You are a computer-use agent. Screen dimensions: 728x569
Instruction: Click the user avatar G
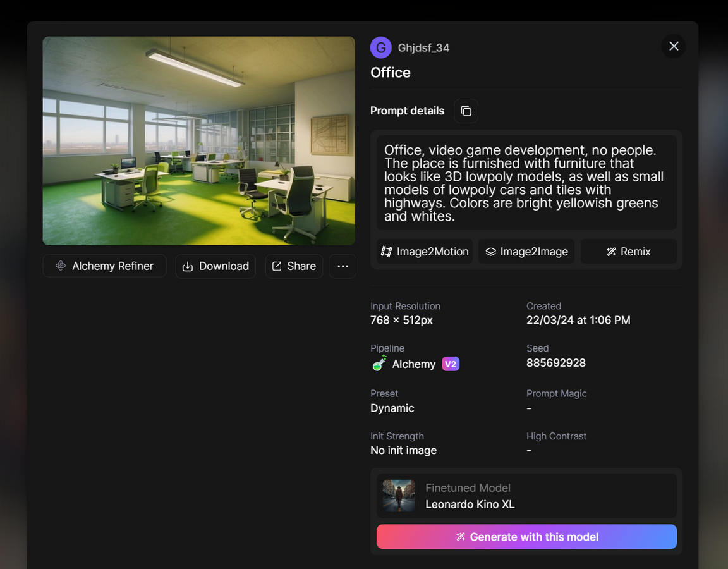tap(380, 47)
